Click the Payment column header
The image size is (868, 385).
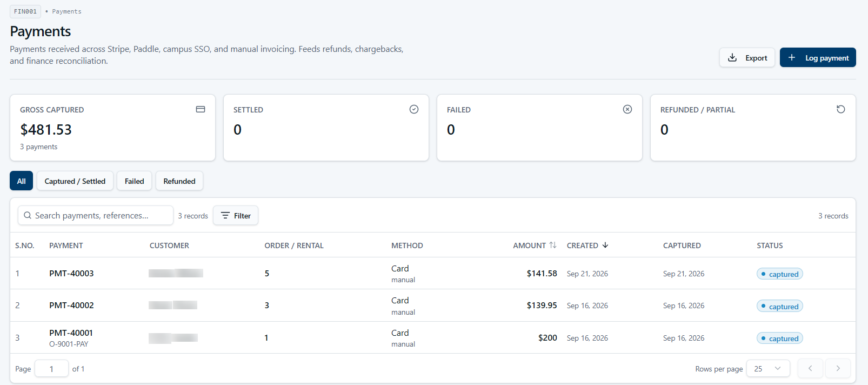click(66, 245)
